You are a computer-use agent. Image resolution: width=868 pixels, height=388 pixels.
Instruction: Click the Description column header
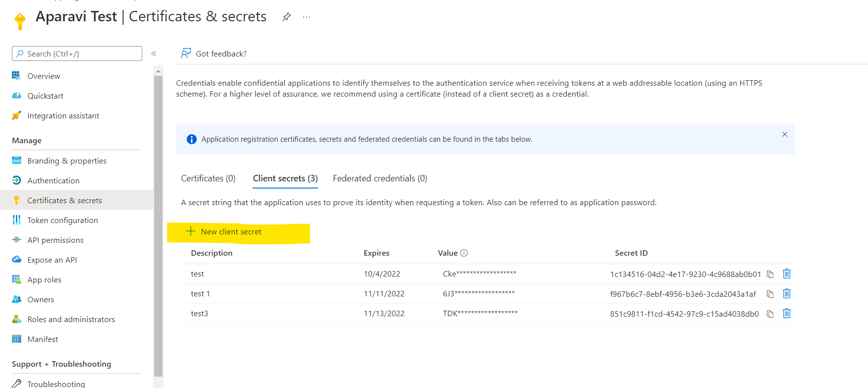212,253
